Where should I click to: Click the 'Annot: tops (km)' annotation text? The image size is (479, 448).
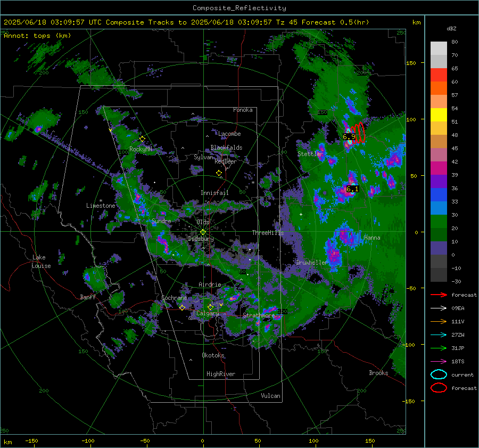[37, 36]
